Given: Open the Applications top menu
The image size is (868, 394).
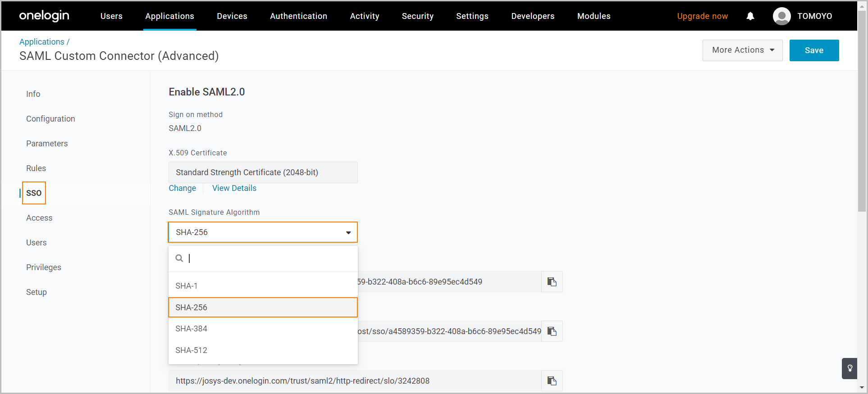Looking at the screenshot, I should (169, 16).
